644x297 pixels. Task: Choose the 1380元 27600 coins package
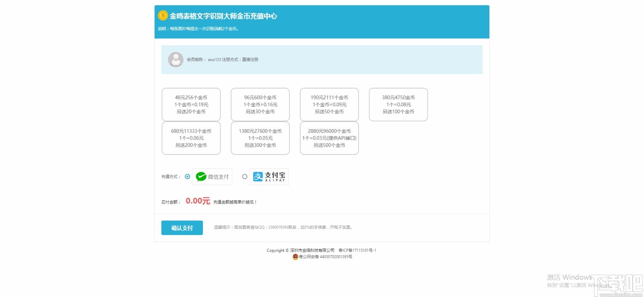point(260,138)
